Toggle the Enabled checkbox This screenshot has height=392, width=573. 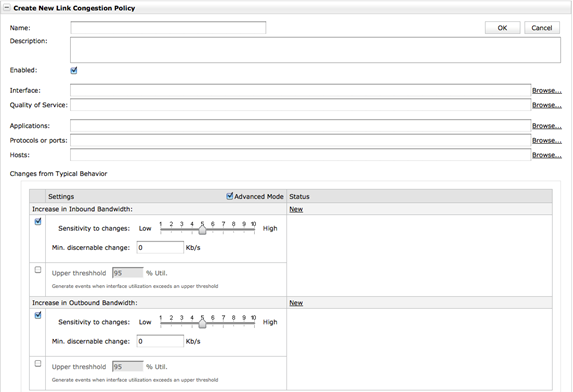(x=74, y=70)
